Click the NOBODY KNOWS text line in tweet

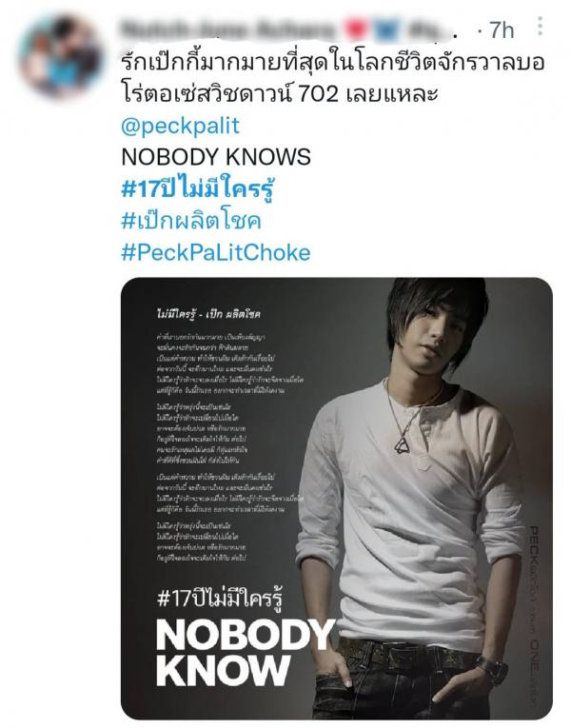pyautogui.click(x=216, y=157)
